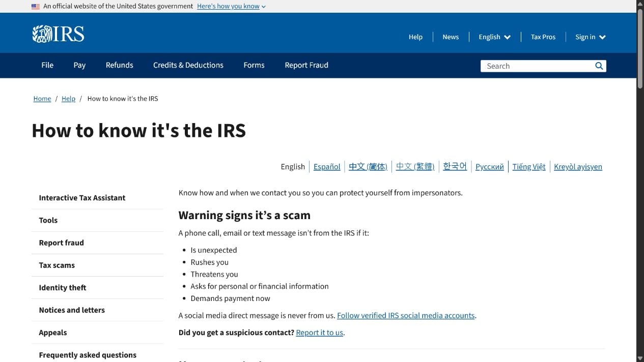Open Notices and letters sidebar item
This screenshot has height=362, width=644.
97,310
